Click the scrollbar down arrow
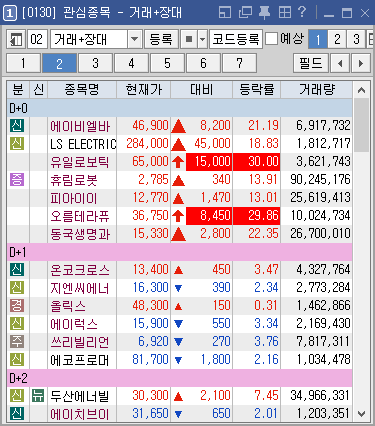Viewport: 375px width, 426px height. pos(361,414)
